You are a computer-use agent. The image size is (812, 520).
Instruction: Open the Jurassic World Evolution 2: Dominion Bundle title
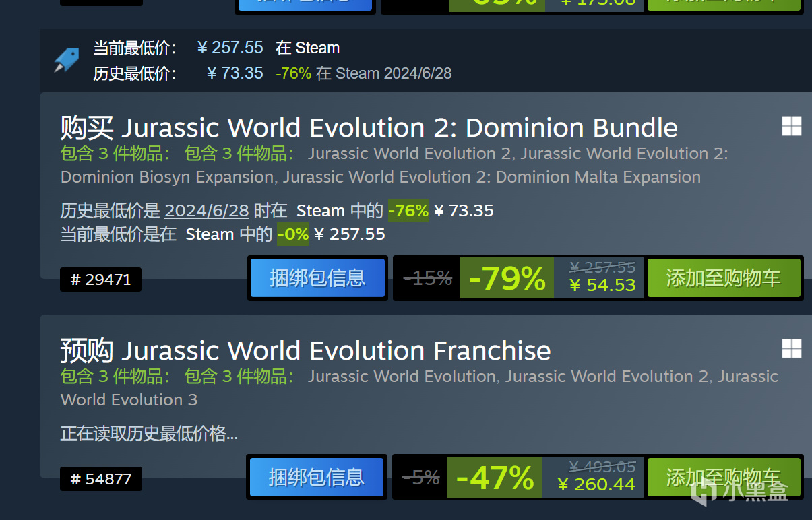[369, 128]
